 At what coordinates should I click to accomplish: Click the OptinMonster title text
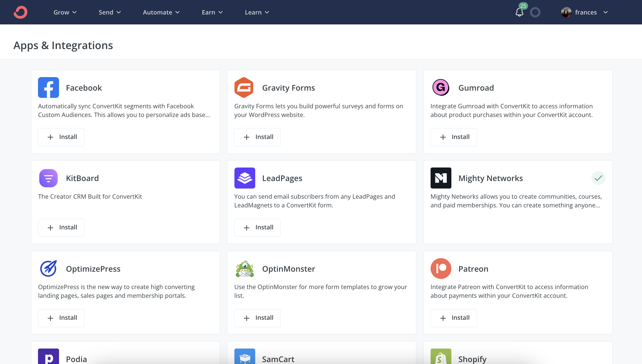coord(289,269)
